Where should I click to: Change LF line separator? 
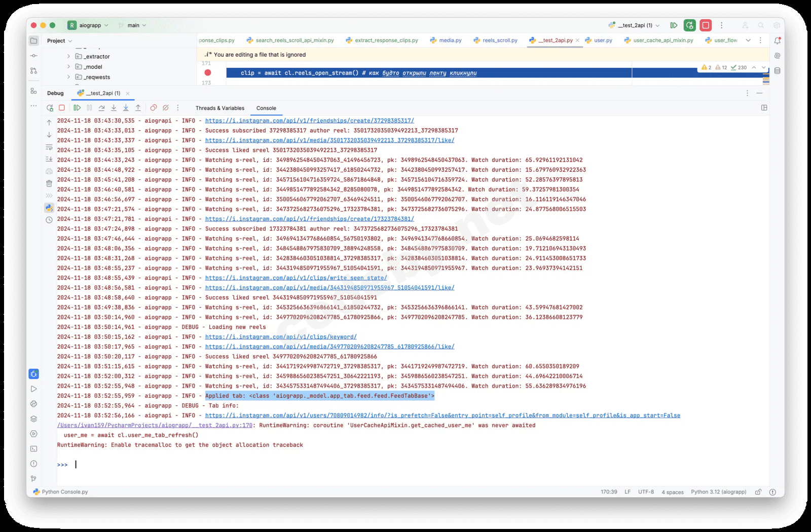coord(628,492)
